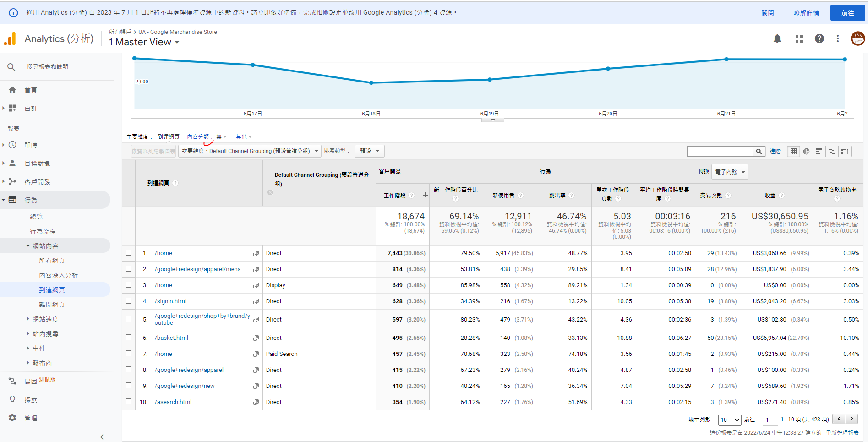Screen dimensions: 868x442
Task: Switch to pivot table view icon
Action: (x=845, y=151)
